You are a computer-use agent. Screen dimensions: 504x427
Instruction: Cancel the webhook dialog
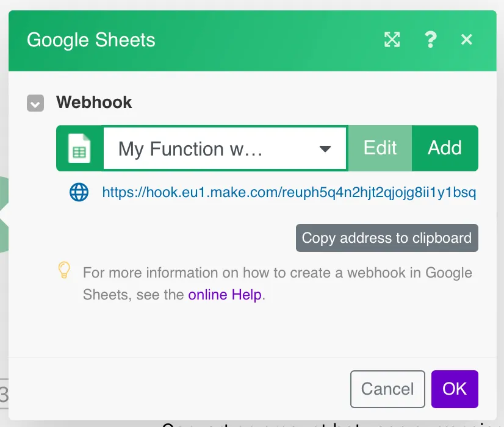[387, 389]
